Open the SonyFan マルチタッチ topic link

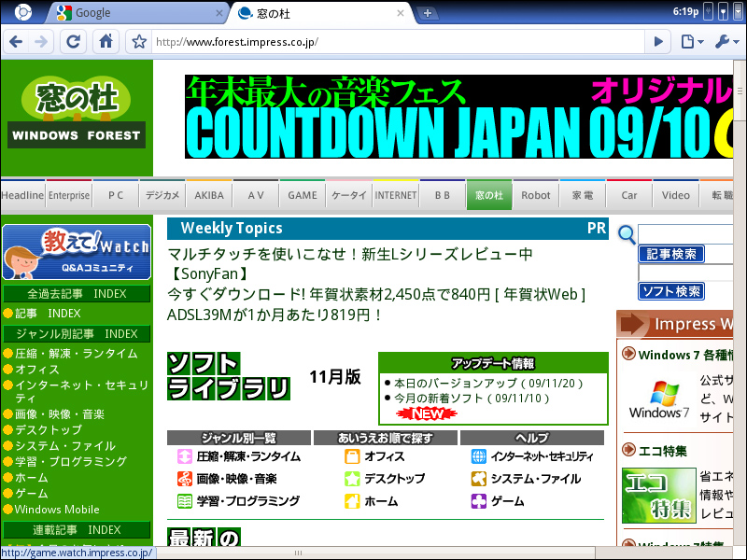(350, 264)
